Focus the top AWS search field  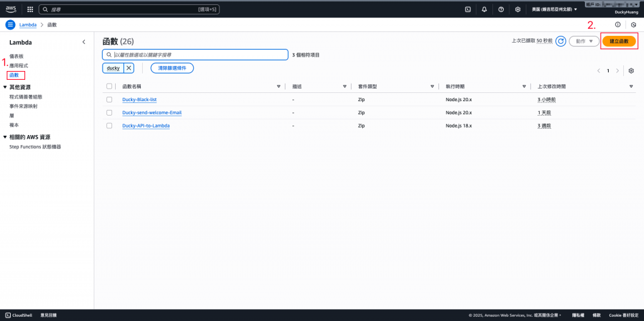(129, 9)
